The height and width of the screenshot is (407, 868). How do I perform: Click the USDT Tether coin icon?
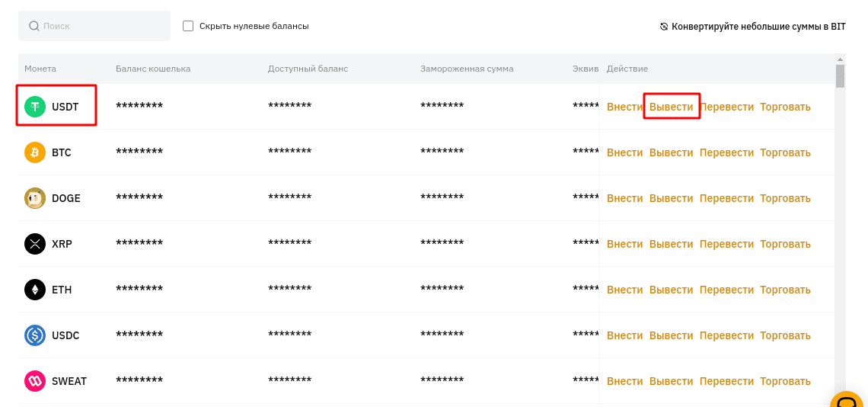coord(35,107)
